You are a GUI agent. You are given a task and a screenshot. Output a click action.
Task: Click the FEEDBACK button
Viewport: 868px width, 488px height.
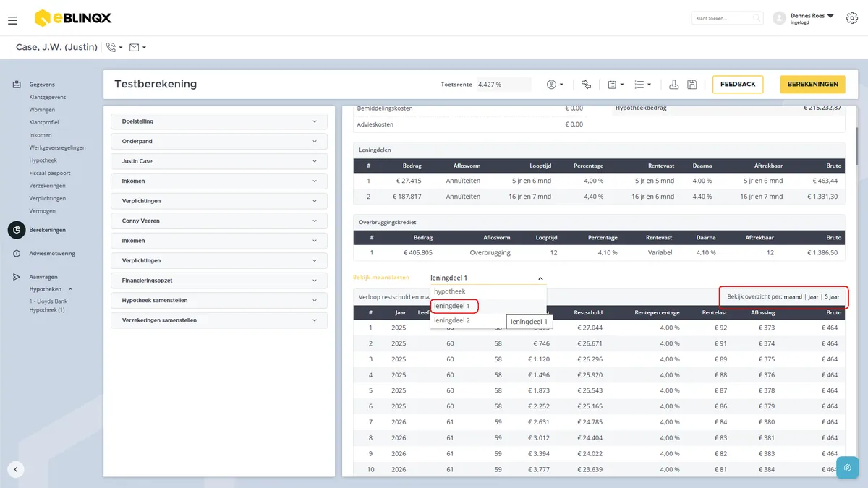738,85
